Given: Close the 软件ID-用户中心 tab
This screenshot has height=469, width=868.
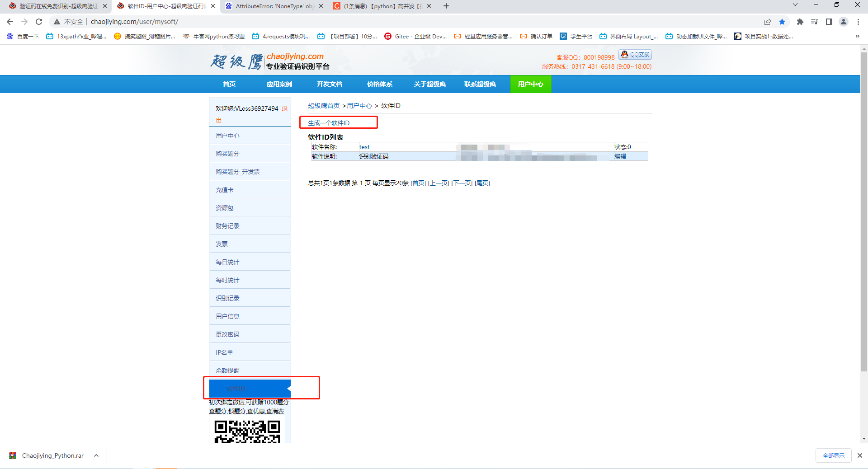Looking at the screenshot, I should point(213,6).
